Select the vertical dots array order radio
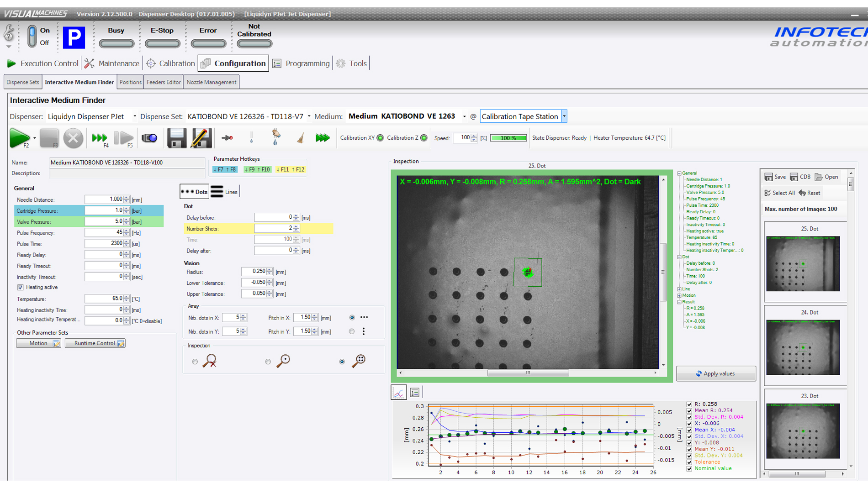The width and height of the screenshot is (868, 488). point(352,331)
